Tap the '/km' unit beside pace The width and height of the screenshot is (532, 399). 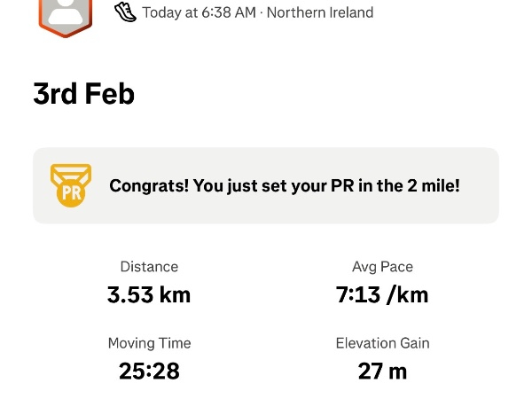406,294
